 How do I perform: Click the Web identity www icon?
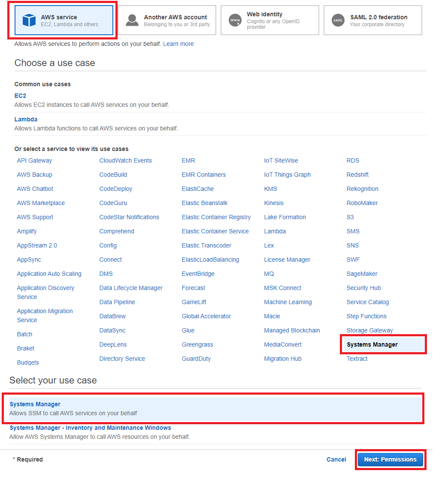pyautogui.click(x=235, y=20)
